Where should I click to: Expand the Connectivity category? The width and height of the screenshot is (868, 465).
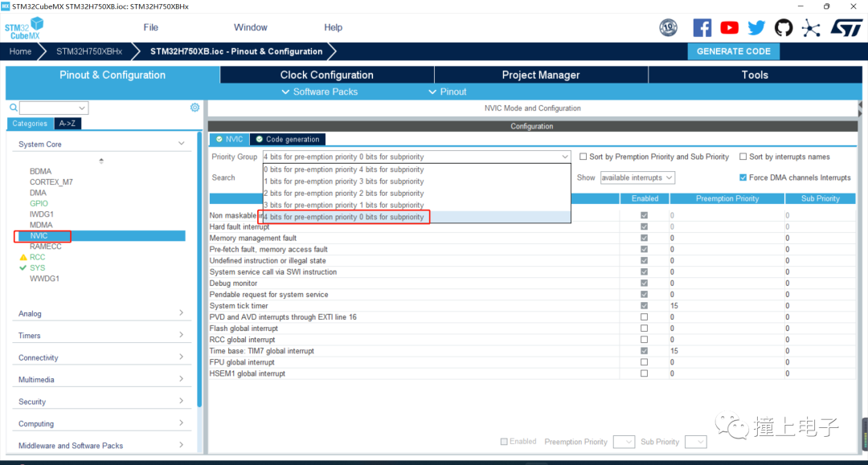click(181, 357)
